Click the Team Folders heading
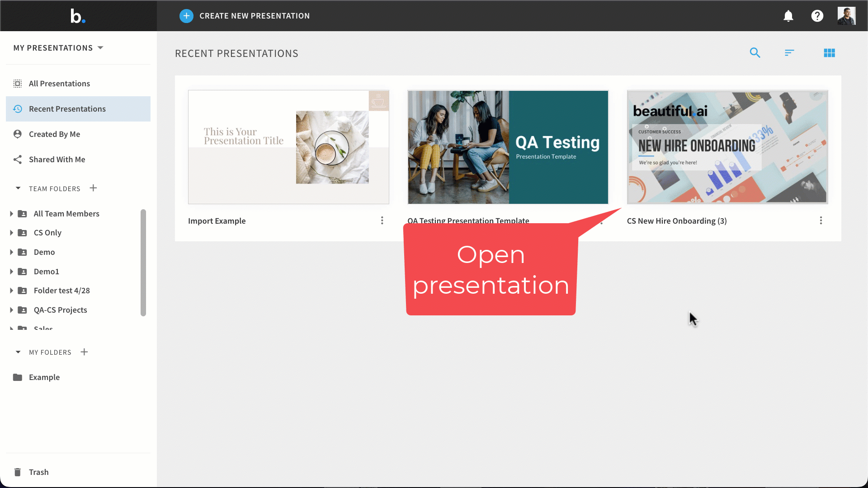Image resolution: width=868 pixels, height=488 pixels. (x=55, y=189)
